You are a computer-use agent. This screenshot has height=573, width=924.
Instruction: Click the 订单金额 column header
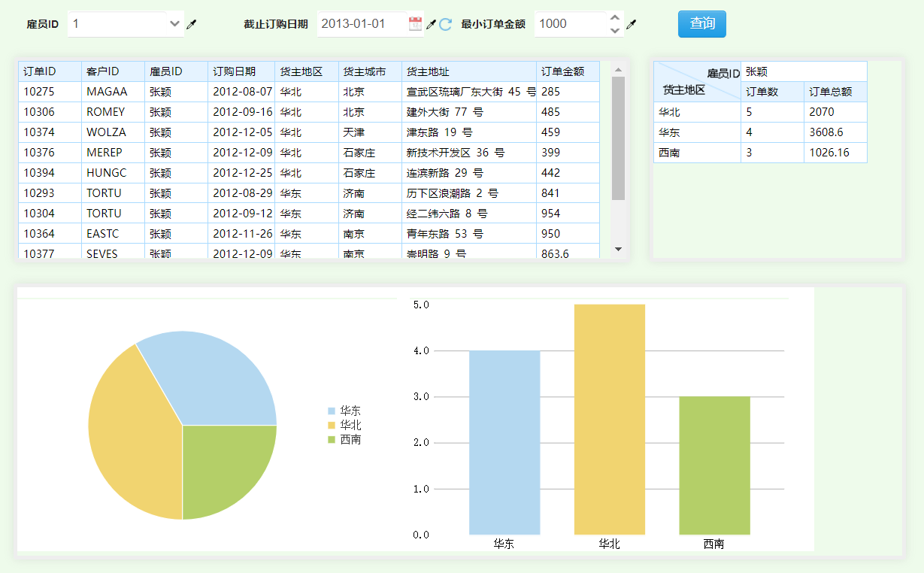tap(568, 71)
